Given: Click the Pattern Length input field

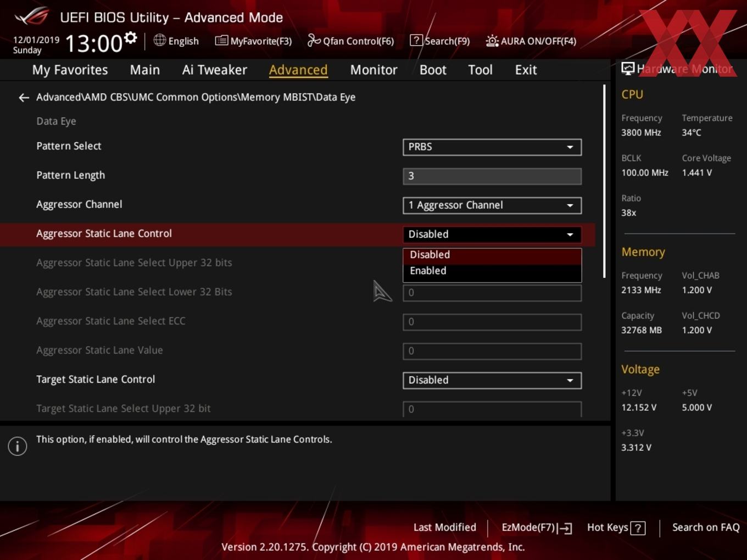Looking at the screenshot, I should point(492,176).
